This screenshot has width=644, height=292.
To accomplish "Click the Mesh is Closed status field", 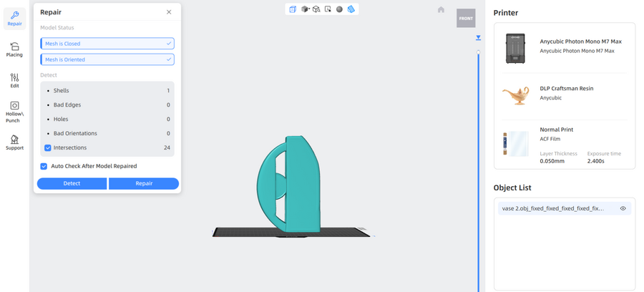I will pos(107,44).
